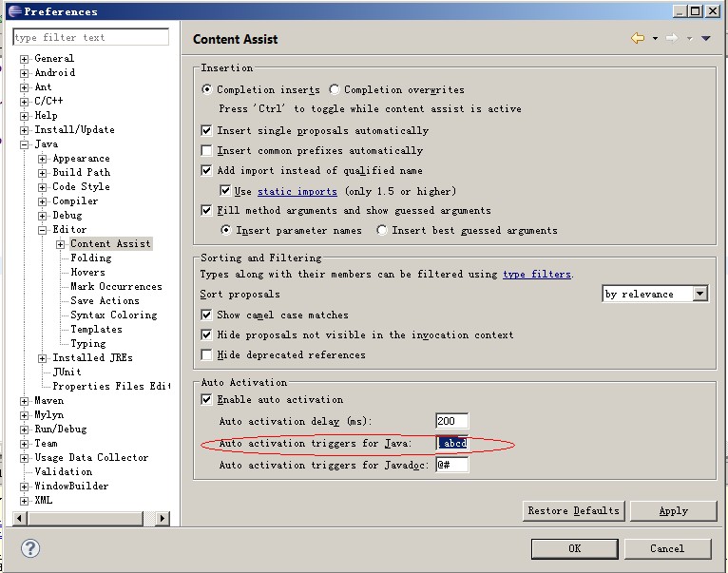Open Sort proposals by relevance dropdown
The height and width of the screenshot is (573, 728).
click(655, 294)
